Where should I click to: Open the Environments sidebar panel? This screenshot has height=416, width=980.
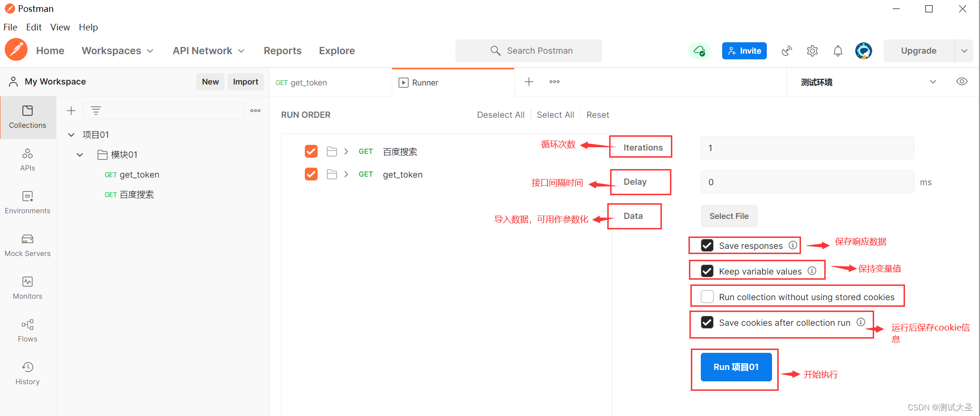(28, 203)
